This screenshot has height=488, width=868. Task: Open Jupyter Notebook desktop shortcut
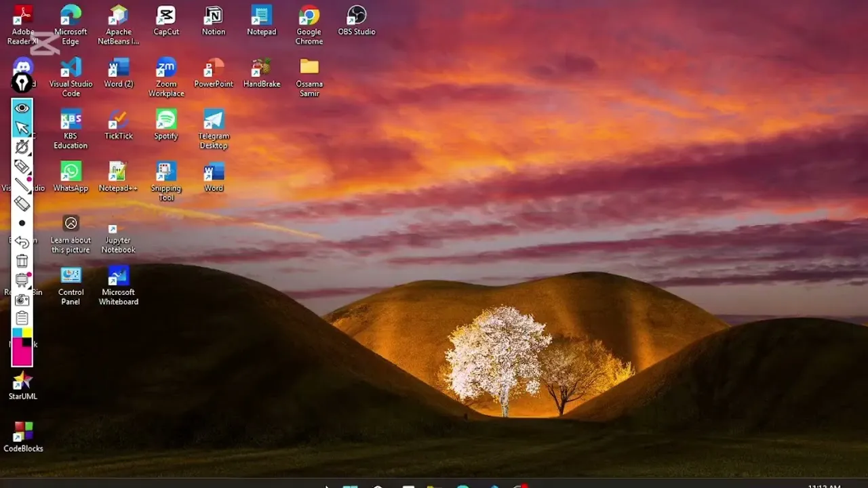coord(119,239)
